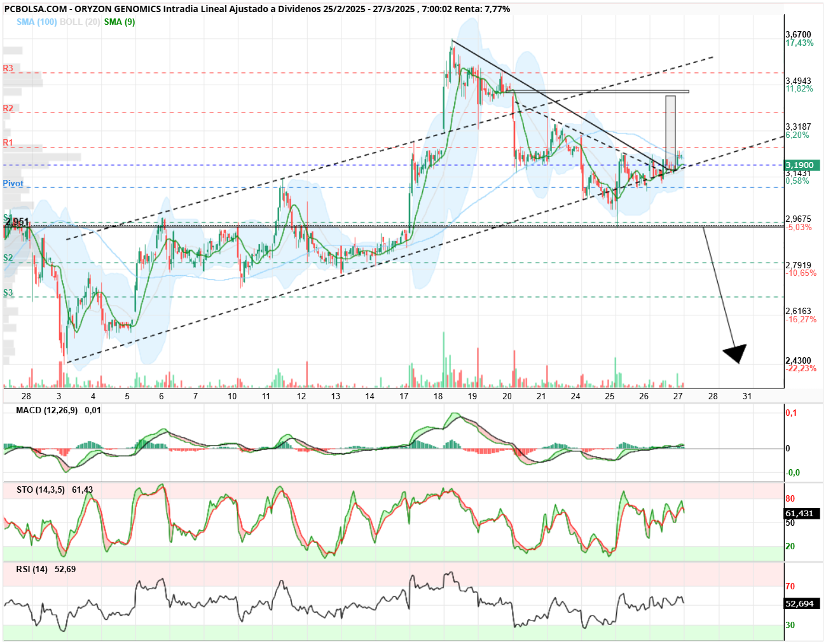Click the 3,6700 price axis value
The image size is (826, 644).
click(798, 35)
